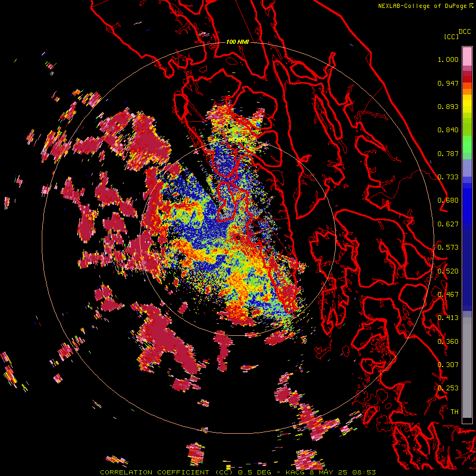The image size is (476, 476).
Task: Click the 0.947 scale value
Action: (448, 83)
